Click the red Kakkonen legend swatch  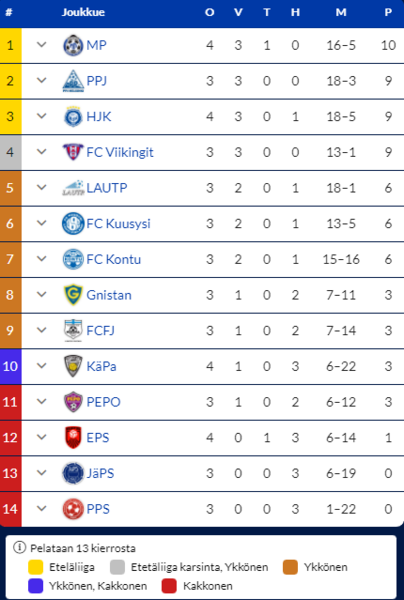[169, 586]
